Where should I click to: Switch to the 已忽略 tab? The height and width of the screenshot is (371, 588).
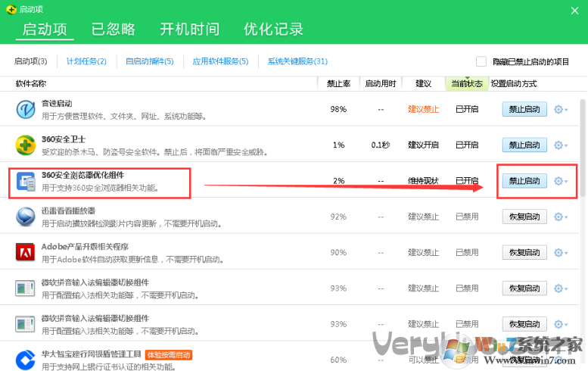[114, 30]
